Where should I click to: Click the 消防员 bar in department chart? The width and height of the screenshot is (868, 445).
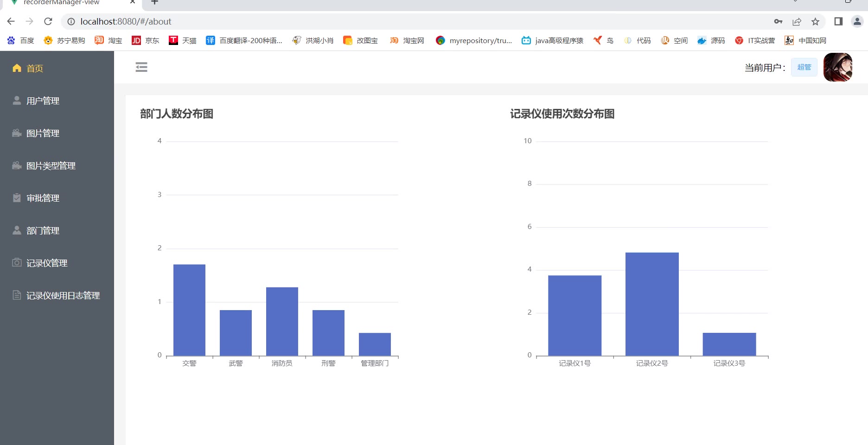(x=282, y=322)
